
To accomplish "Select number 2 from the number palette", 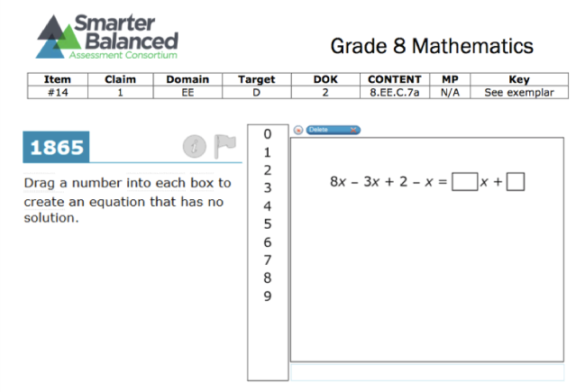I will click(x=268, y=170).
